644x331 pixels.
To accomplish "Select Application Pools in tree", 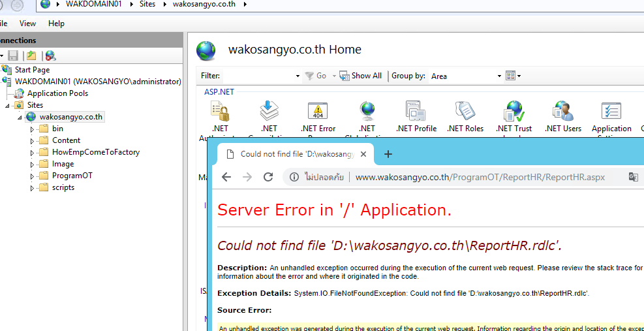I will tap(57, 93).
